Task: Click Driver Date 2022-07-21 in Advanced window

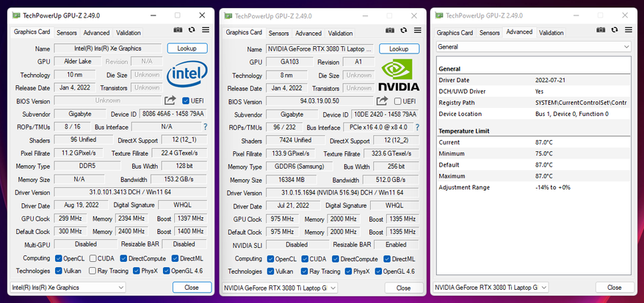Action: [550, 80]
